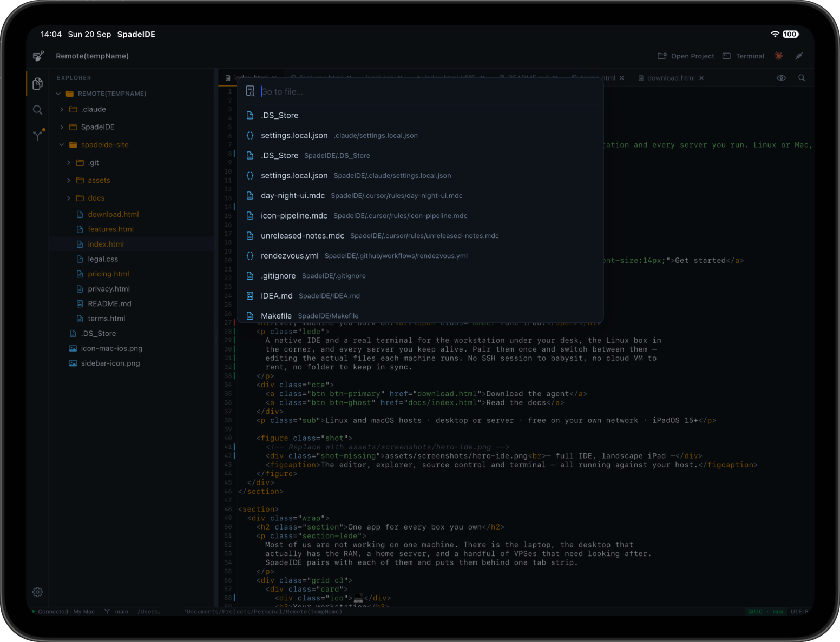Collapse the spadeide-site folder
Screen dimensions: 840x642
(x=62, y=145)
